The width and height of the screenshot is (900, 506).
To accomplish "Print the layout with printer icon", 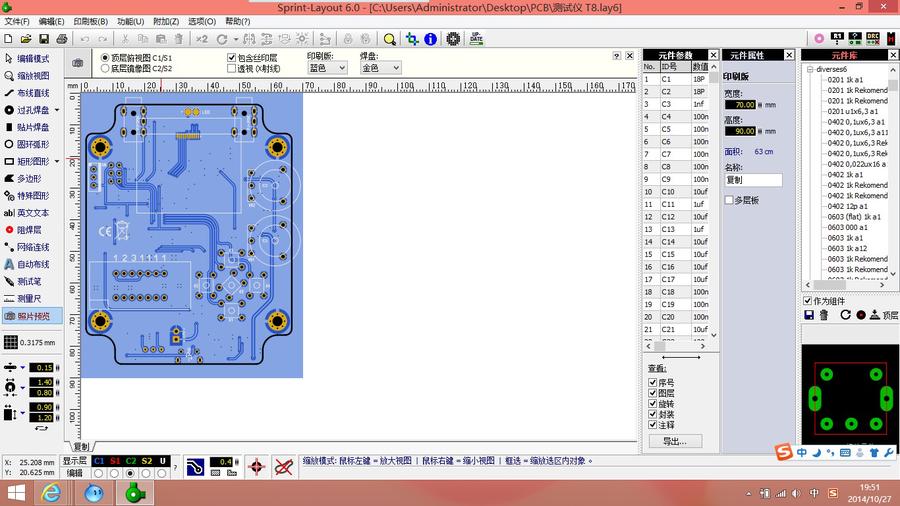I will (62, 39).
